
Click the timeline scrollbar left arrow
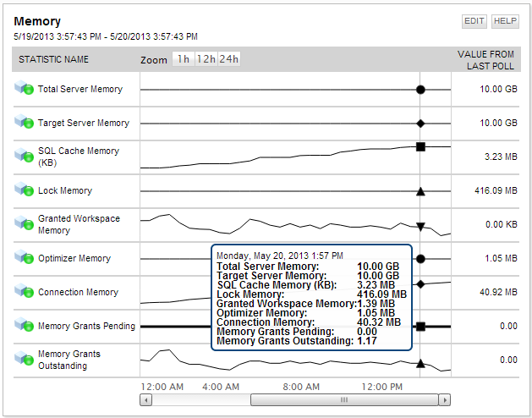[145, 399]
